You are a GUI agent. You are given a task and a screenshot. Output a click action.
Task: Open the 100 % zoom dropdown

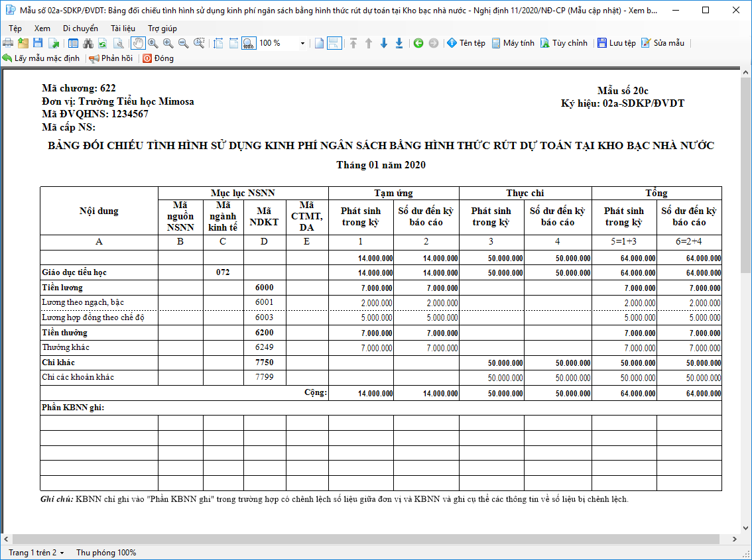pos(302,43)
